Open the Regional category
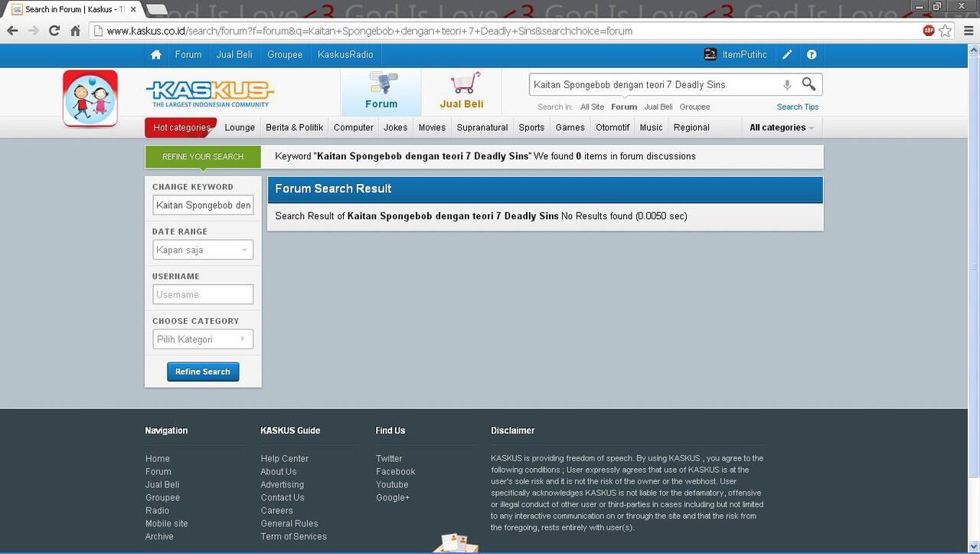The image size is (980, 554). tap(691, 127)
